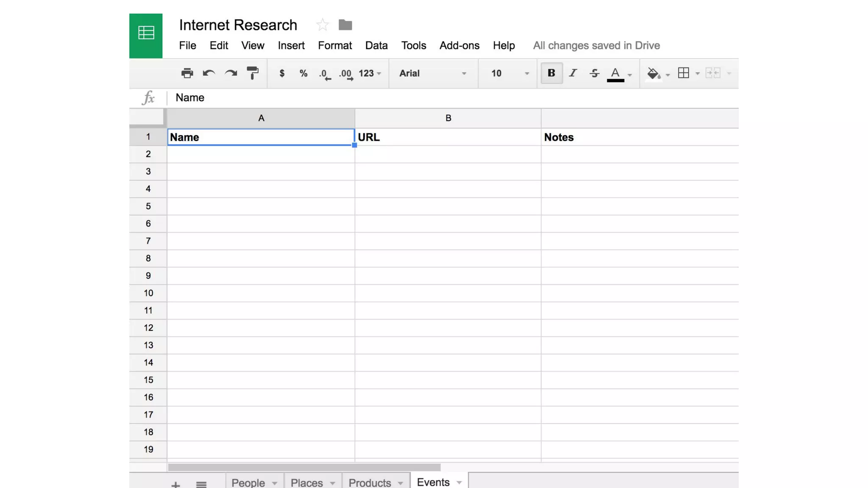The width and height of the screenshot is (868, 488).
Task: Select the paint format roller
Action: click(x=253, y=73)
